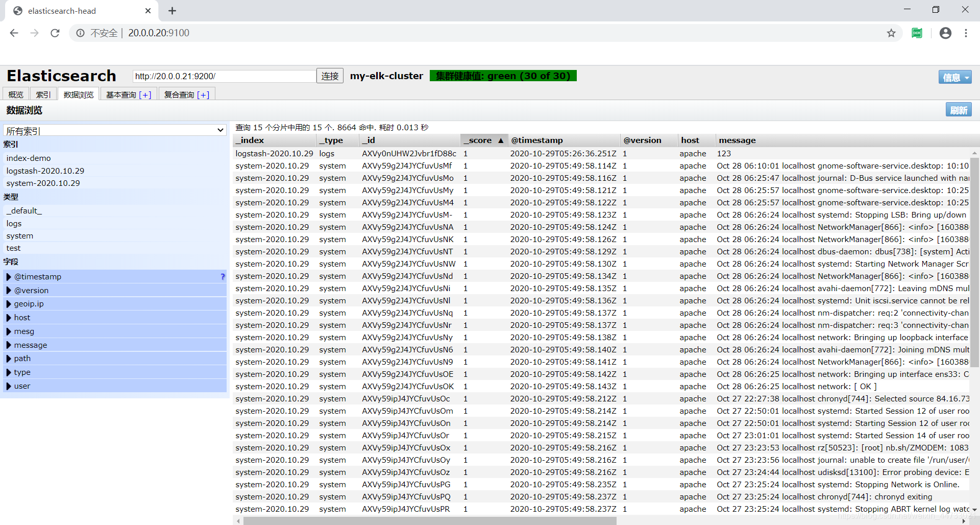The height and width of the screenshot is (525, 980).
Task: Sort by the _type column header
Action: tap(337, 140)
